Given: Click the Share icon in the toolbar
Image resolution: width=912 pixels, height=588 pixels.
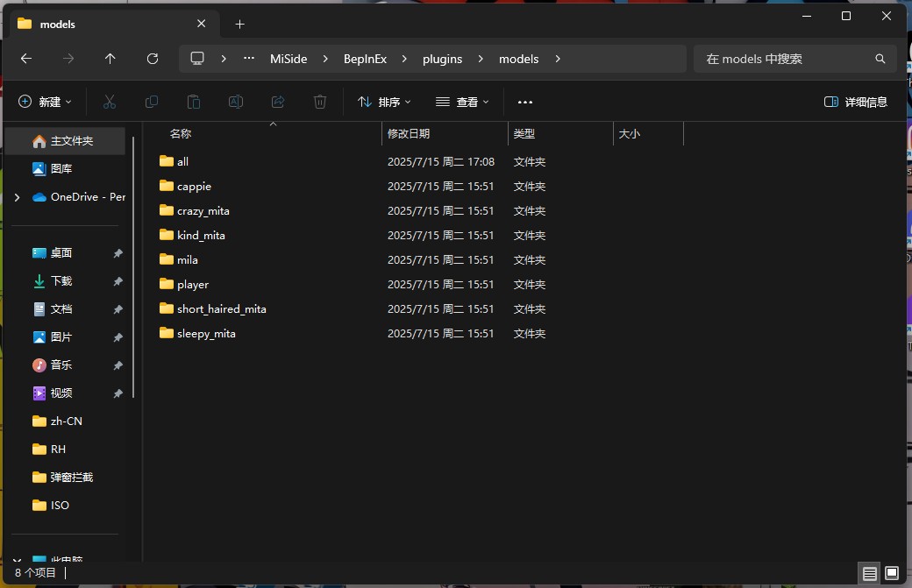Looking at the screenshot, I should pos(278,102).
